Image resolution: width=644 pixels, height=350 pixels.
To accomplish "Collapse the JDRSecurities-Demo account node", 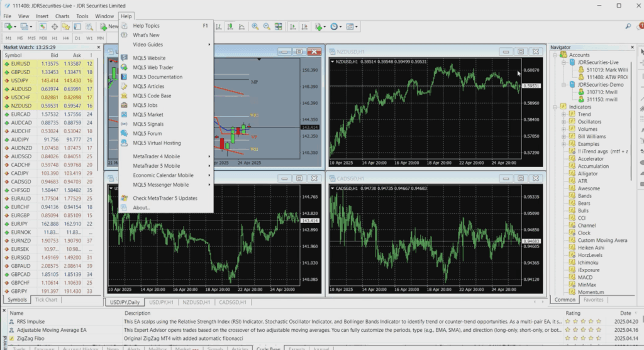I will click(x=564, y=85).
